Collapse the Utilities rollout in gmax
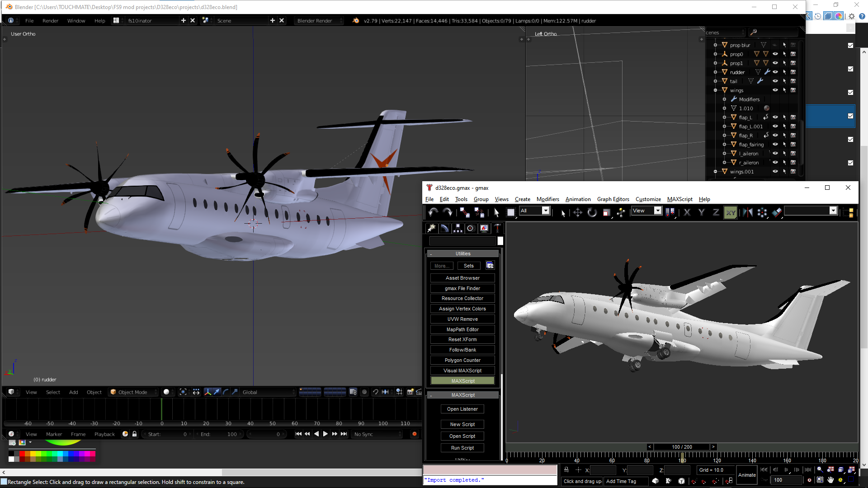The image size is (868, 488). [x=462, y=253]
